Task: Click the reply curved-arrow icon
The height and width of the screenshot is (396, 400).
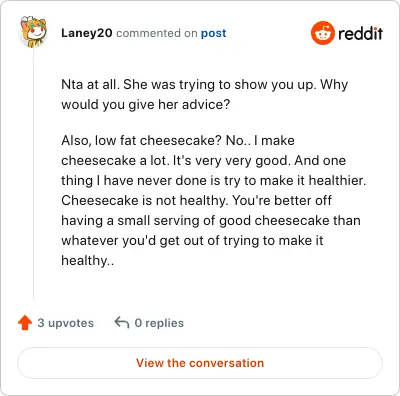Action: click(x=122, y=323)
